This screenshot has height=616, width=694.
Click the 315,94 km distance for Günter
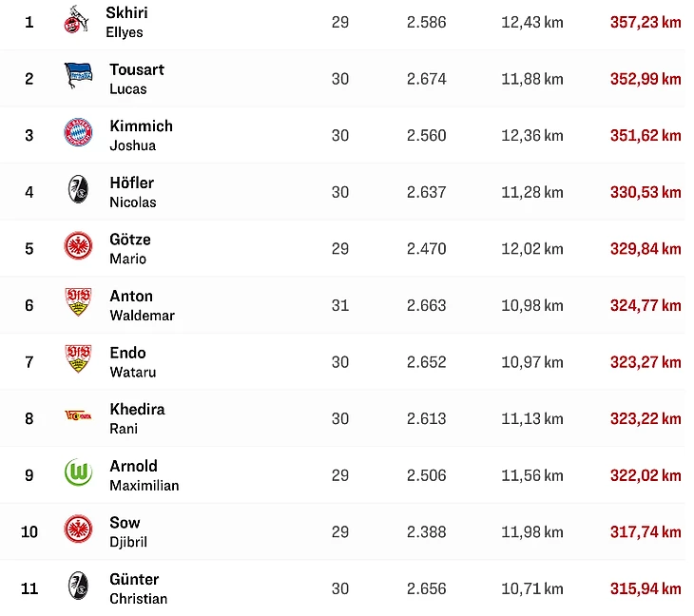click(x=646, y=588)
